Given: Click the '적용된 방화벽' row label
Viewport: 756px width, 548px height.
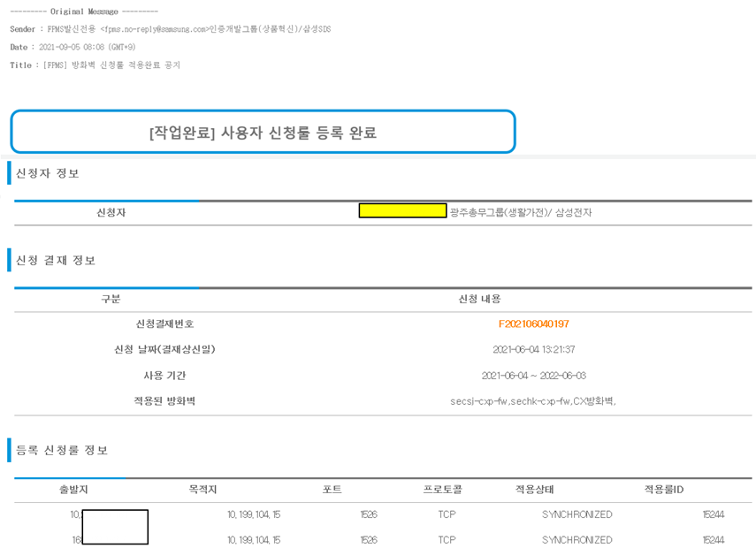Looking at the screenshot, I should point(164,401).
